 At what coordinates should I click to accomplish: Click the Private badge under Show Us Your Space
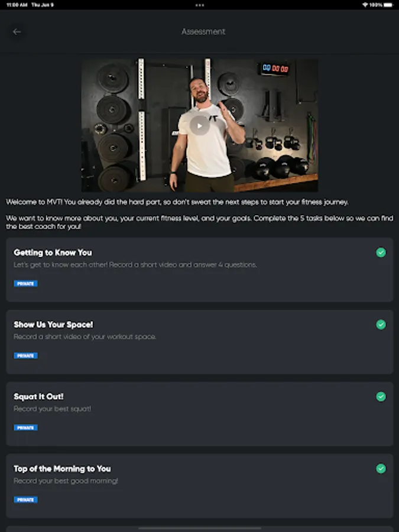tap(25, 356)
